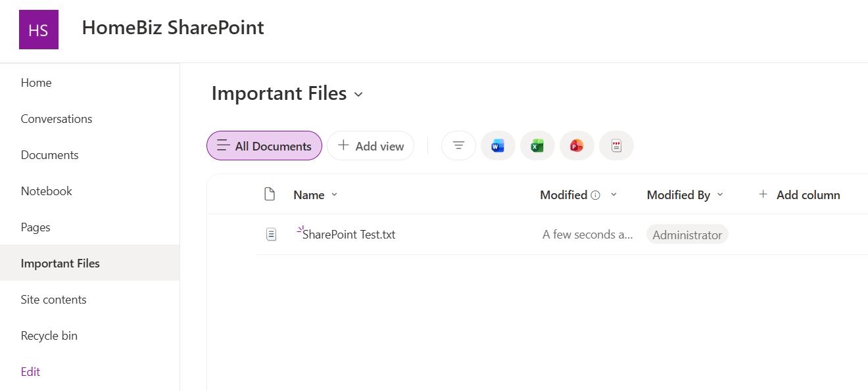Open Conversations in the left navigation
The height and width of the screenshot is (391, 868).
click(x=57, y=119)
